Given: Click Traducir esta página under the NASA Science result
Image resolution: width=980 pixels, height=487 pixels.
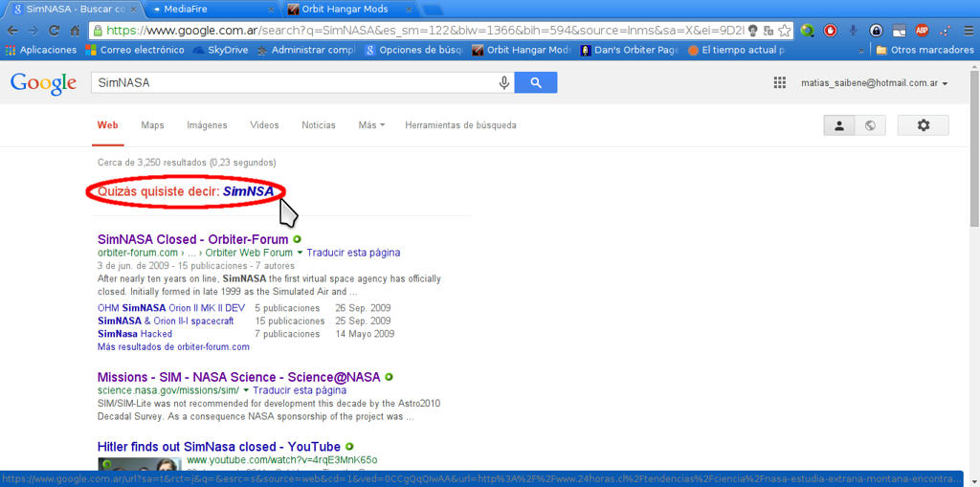Looking at the screenshot, I should click(x=300, y=390).
